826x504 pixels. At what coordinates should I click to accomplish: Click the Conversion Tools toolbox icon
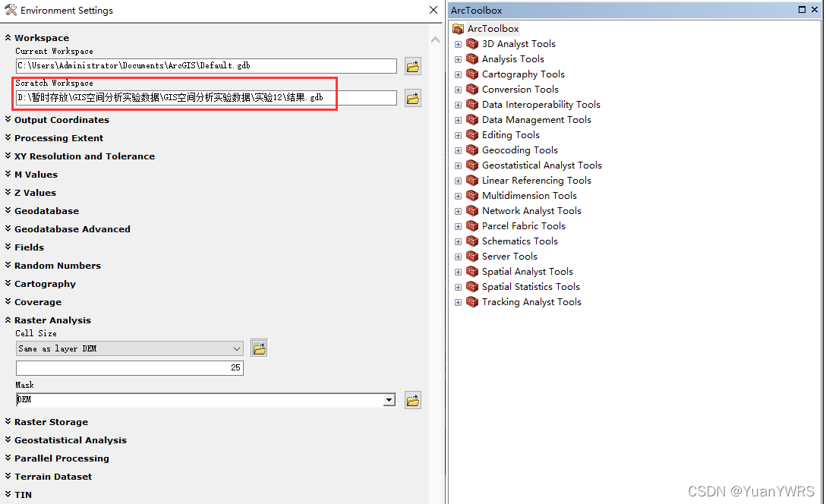tap(472, 90)
